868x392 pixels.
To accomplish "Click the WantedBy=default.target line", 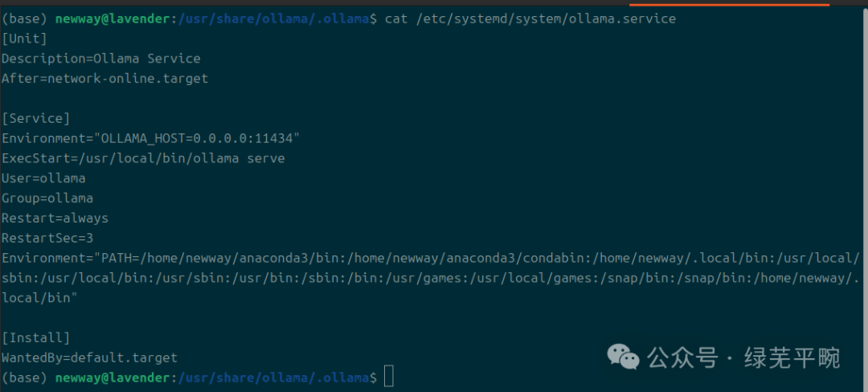I will (x=90, y=357).
